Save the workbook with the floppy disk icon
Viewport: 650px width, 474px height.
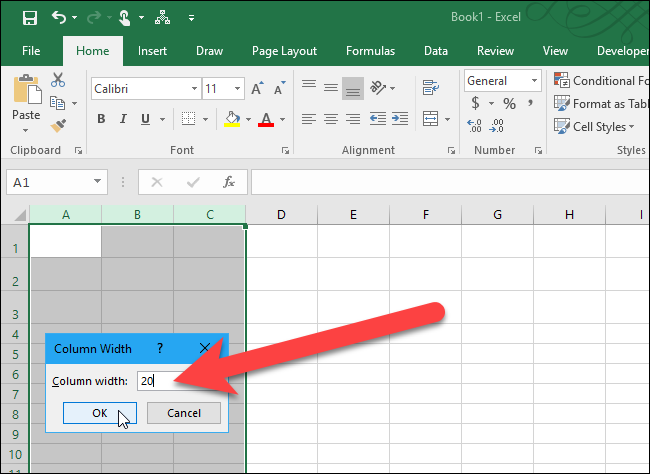pyautogui.click(x=30, y=18)
